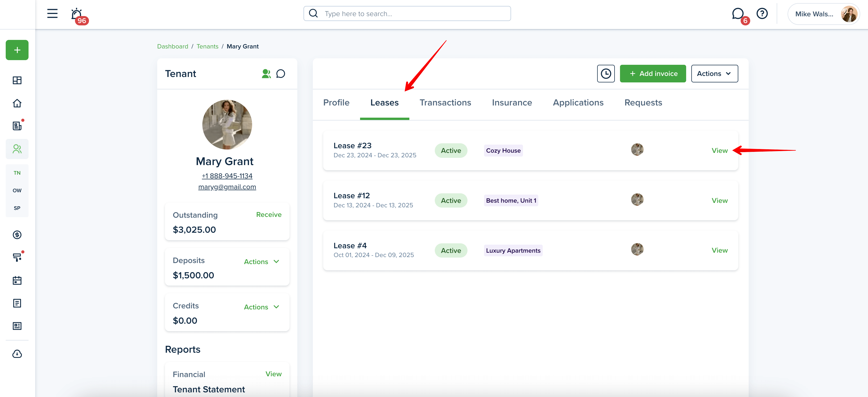Open the cloud download icon in sidebar
This screenshot has height=397, width=868.
[x=17, y=354]
